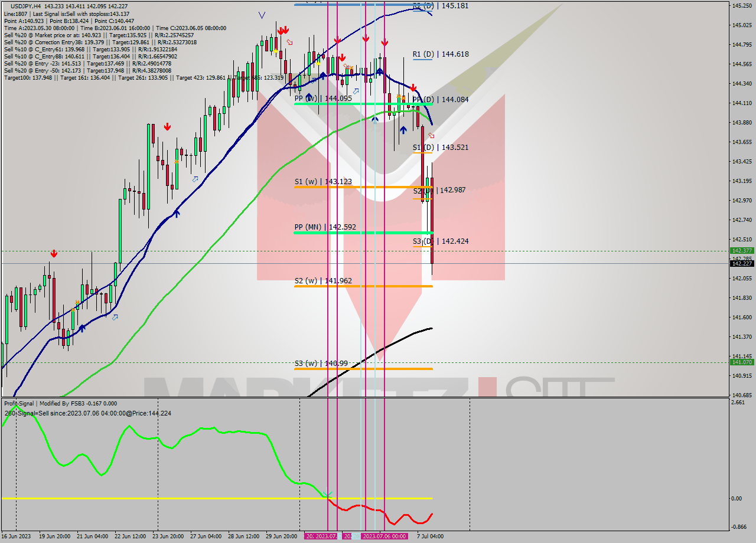Click 144.110 on the price axis
Viewport: 756px width, 543px height.
741,103
